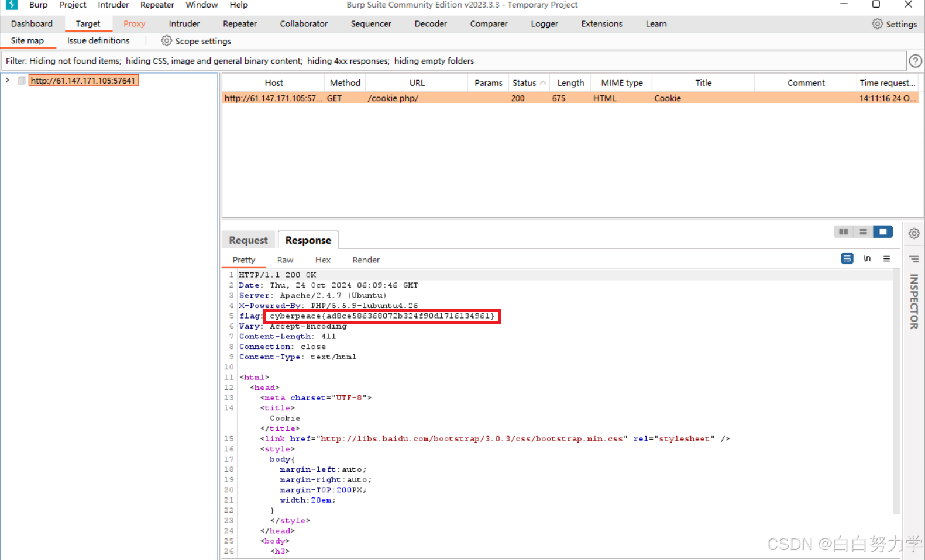925x560 pixels.
Task: Open the Inspector panel gear settings
Action: 914,233
